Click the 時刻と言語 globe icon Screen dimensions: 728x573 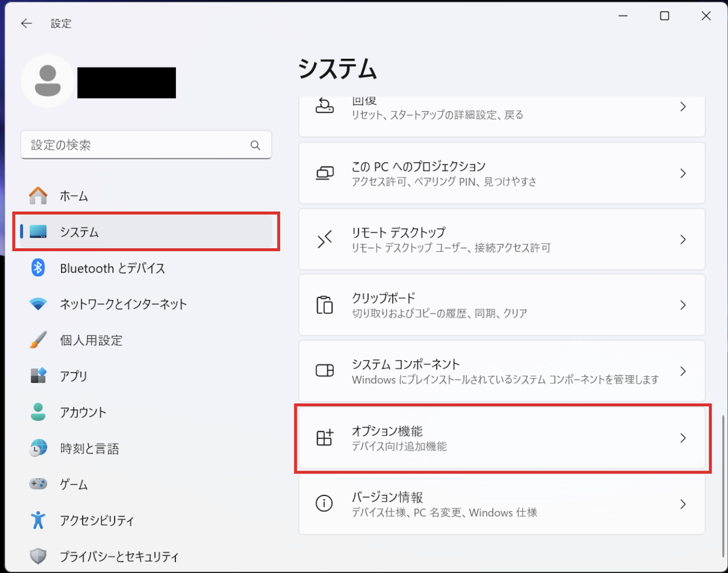[38, 448]
